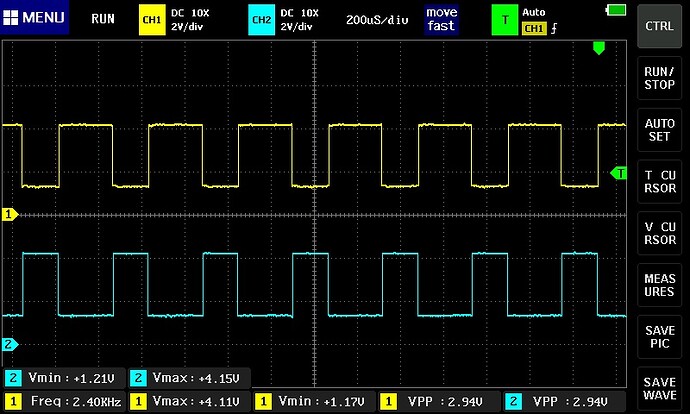Image resolution: width=690 pixels, height=414 pixels.
Task: Tap the Freq 2.40KHz readout
Action: pyautogui.click(x=64, y=401)
